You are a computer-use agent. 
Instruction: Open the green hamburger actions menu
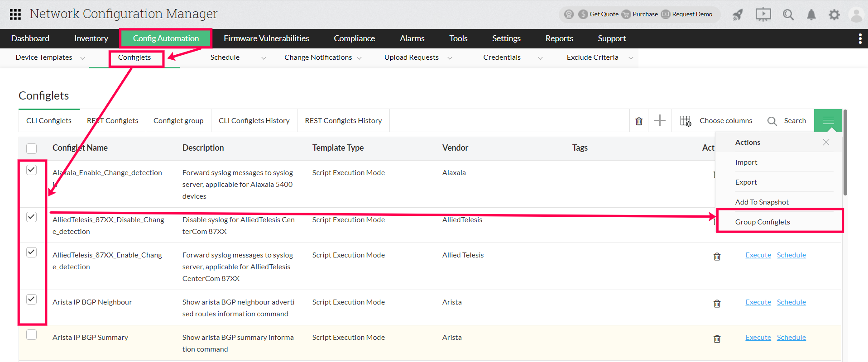828,120
